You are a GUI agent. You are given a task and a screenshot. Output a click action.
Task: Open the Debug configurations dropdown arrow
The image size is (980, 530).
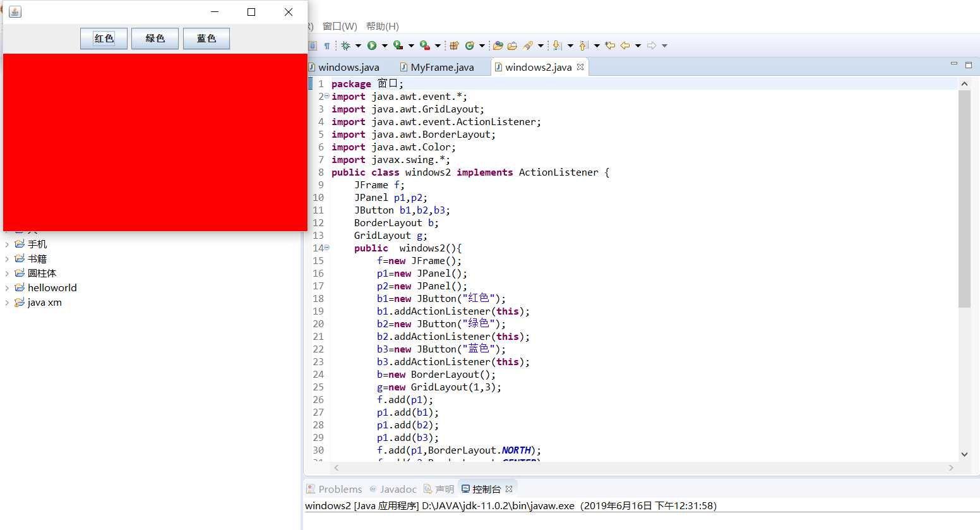pos(358,45)
